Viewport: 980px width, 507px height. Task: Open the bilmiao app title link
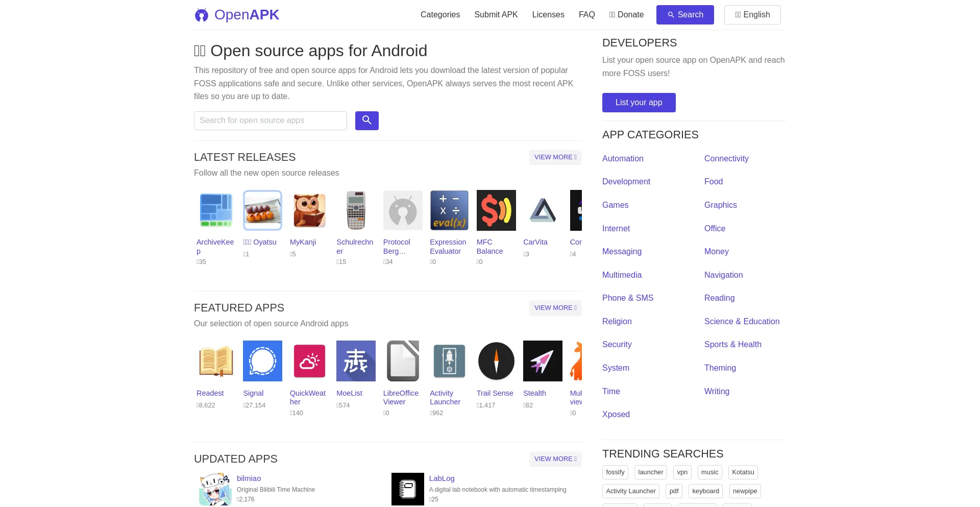(x=249, y=478)
